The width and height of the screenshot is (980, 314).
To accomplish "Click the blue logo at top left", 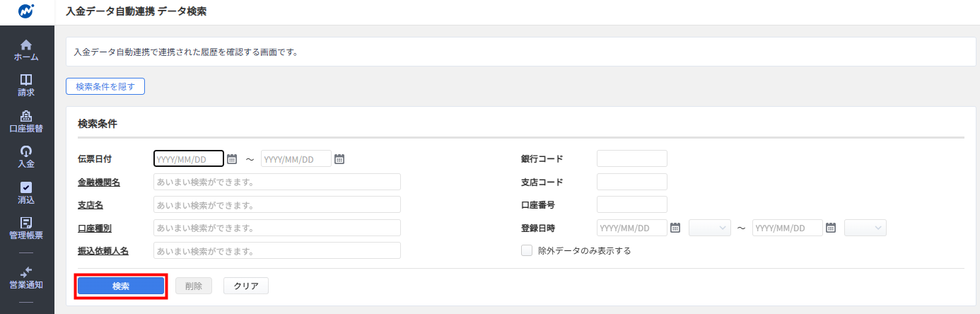I will (x=26, y=12).
